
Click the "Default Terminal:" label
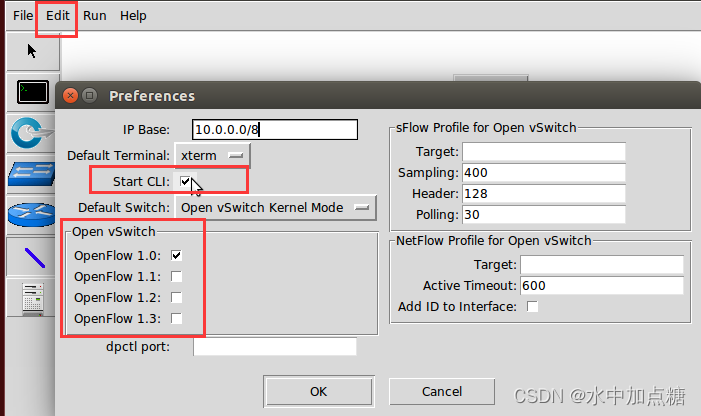pyautogui.click(x=118, y=155)
